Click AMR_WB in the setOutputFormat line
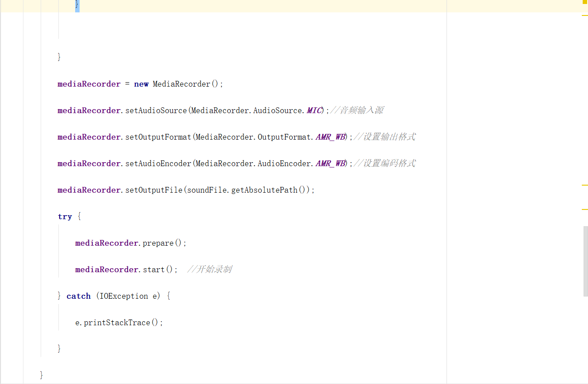This screenshot has height=384, width=588. (330, 137)
